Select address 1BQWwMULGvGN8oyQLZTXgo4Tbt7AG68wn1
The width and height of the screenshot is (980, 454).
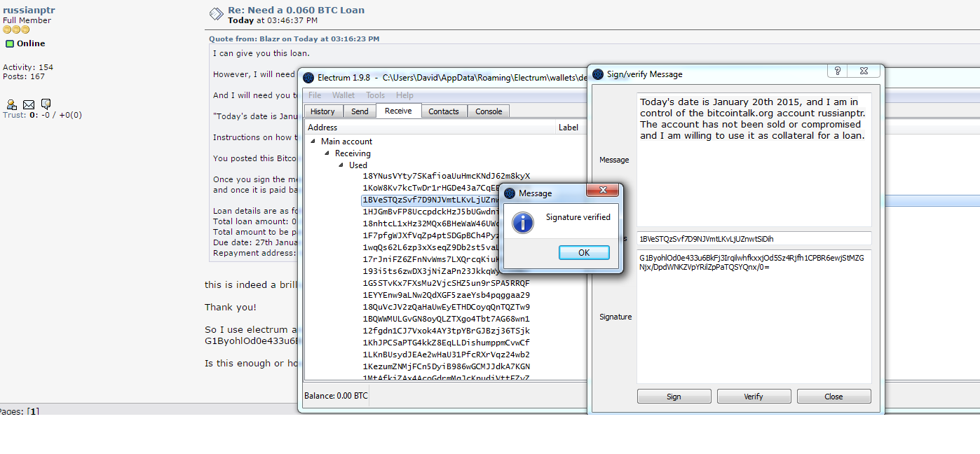click(446, 319)
